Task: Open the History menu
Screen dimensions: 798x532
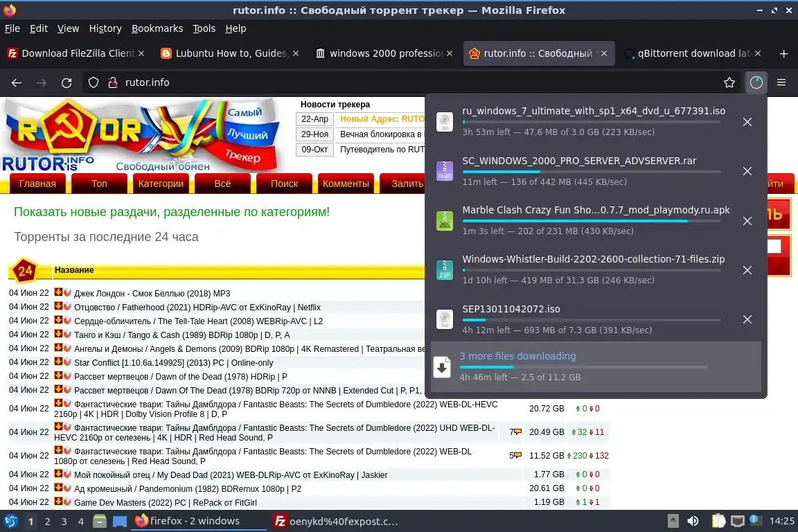Action: click(105, 28)
